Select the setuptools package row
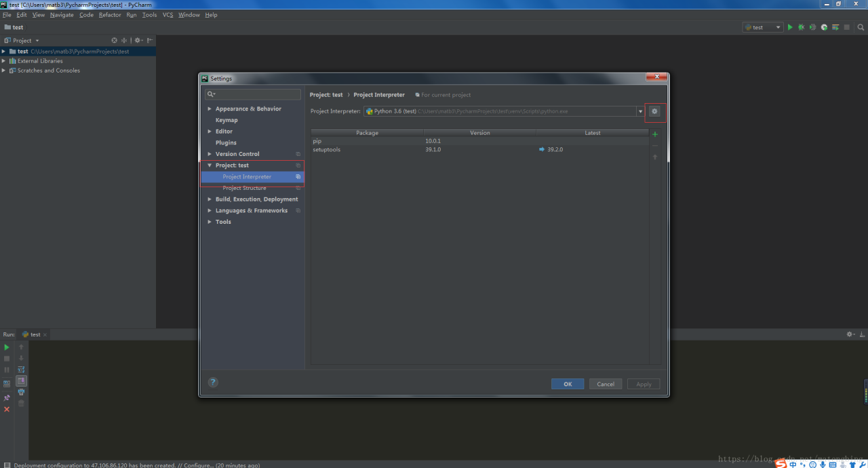Viewport: 868px width, 468px height. click(x=480, y=149)
